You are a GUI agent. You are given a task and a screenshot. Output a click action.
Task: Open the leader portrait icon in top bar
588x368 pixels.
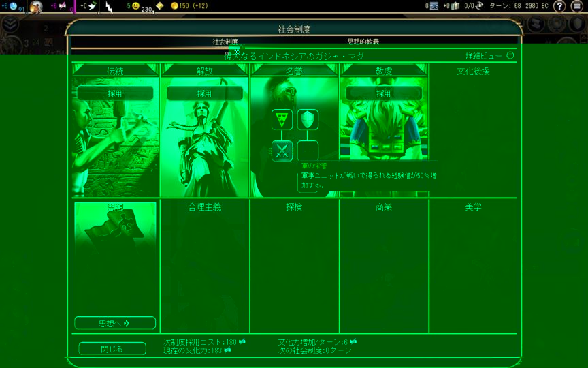point(36,6)
